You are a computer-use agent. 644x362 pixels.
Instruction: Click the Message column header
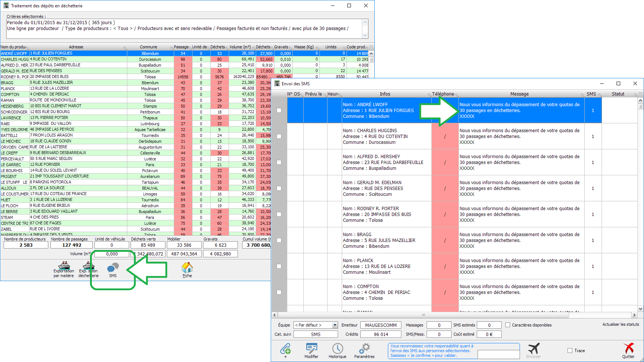(x=519, y=94)
